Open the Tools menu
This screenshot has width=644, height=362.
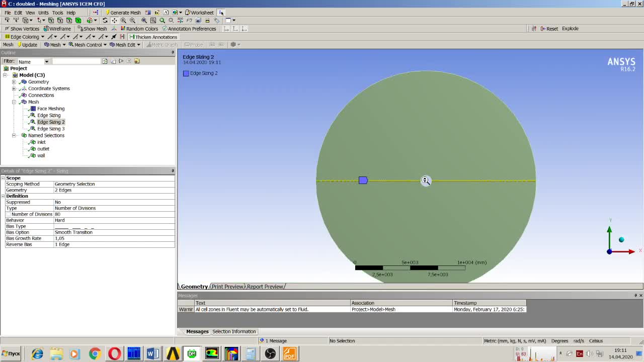(57, 13)
